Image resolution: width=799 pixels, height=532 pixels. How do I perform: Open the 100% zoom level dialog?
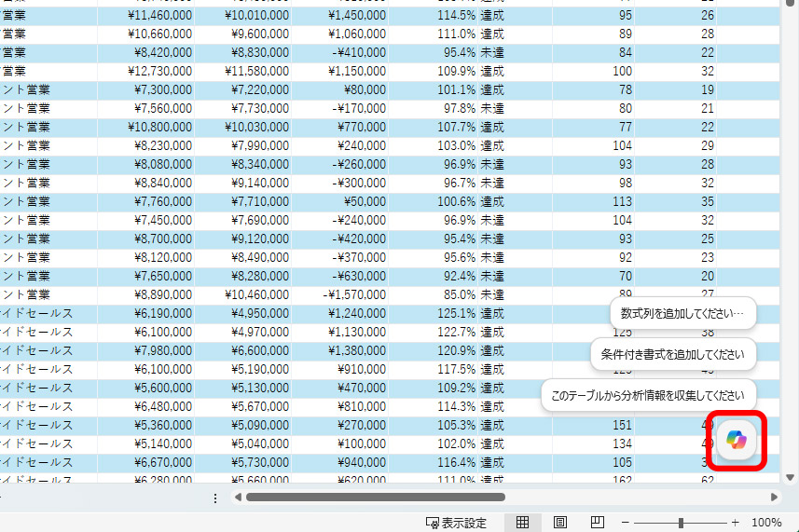766,523
